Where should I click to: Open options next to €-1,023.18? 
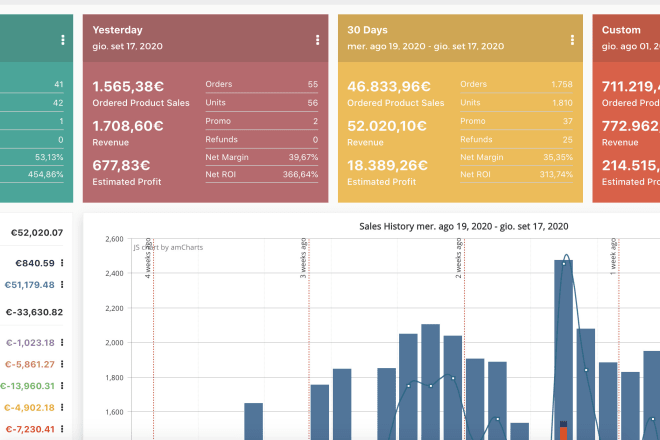(62, 342)
